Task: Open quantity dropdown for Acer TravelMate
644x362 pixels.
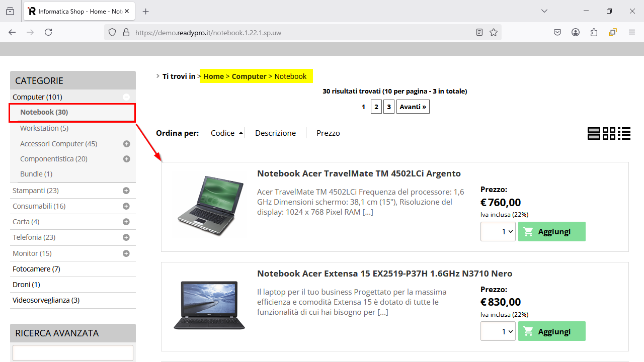Action: pos(498,232)
